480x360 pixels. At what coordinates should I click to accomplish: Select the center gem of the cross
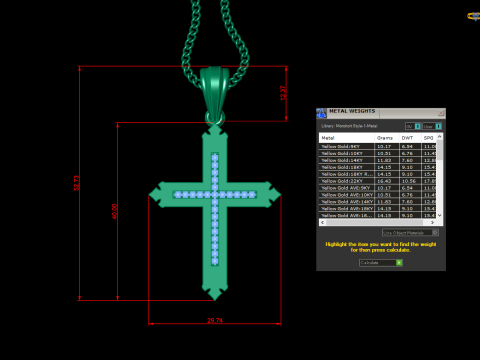point(215,195)
